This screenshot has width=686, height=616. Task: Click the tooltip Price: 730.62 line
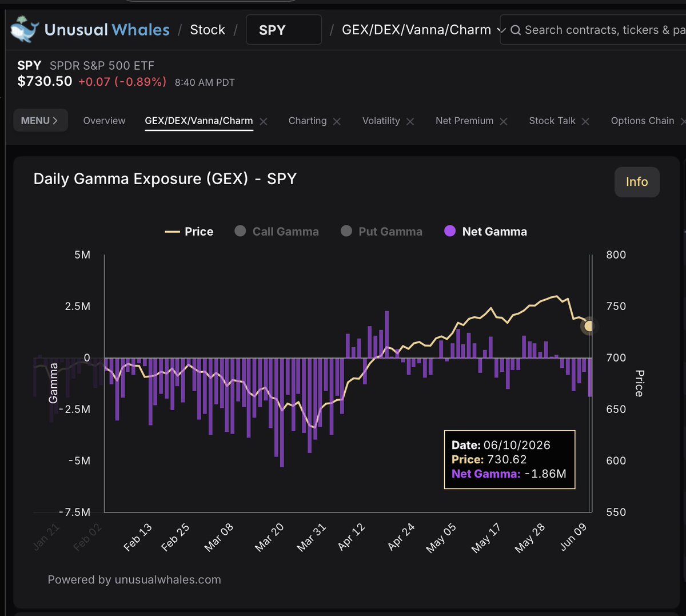point(489,459)
